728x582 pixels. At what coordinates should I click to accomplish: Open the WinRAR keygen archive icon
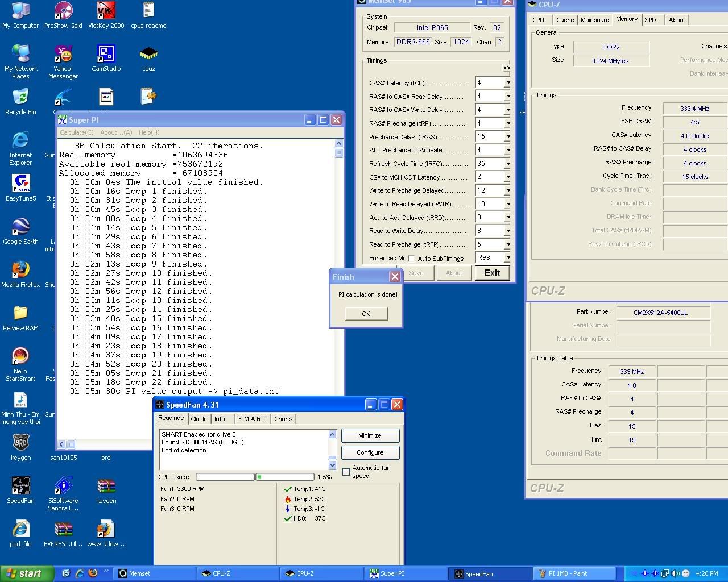106,490
